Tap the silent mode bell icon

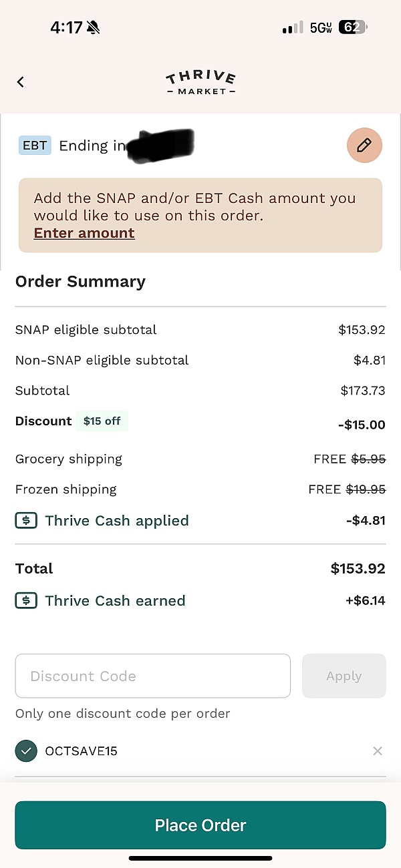[93, 27]
